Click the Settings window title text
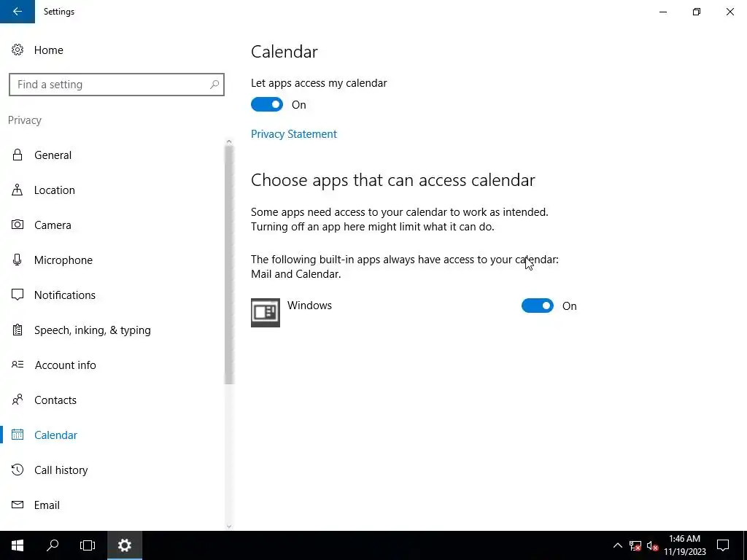The height and width of the screenshot is (560, 747). tap(59, 12)
